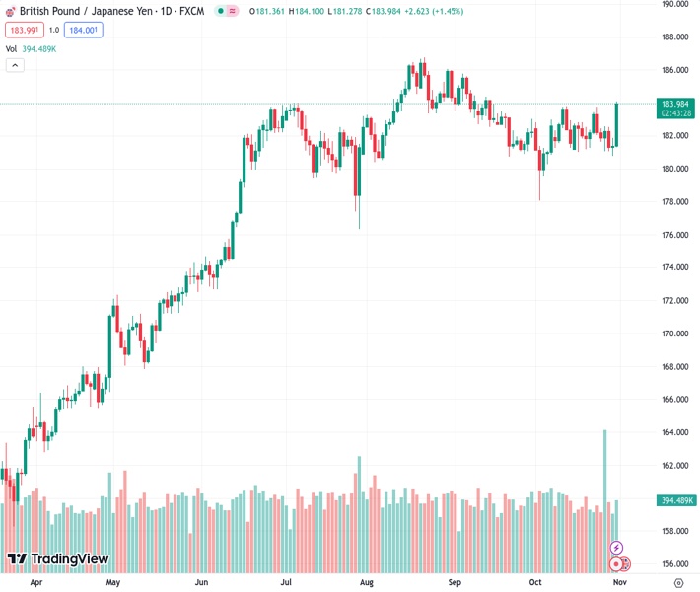Click the pink approximate-symbol status badge
The height and width of the screenshot is (592, 700).
click(x=232, y=11)
